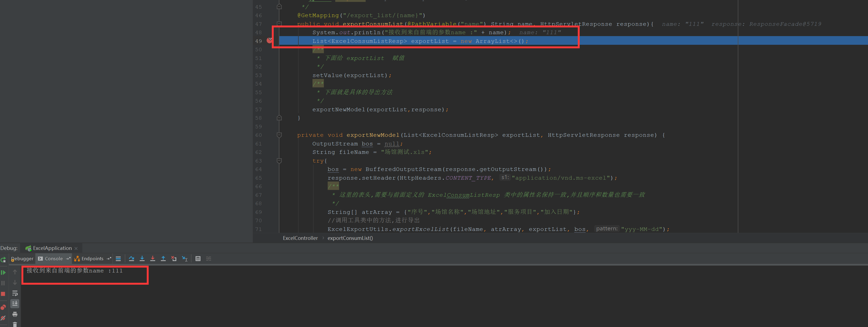Click the Resume Program button
868x327 pixels.
click(x=3, y=272)
